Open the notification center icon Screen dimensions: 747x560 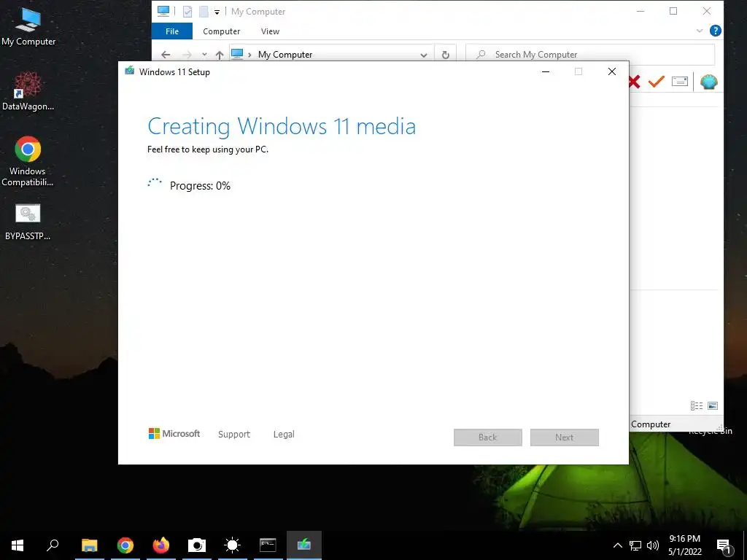click(724, 546)
